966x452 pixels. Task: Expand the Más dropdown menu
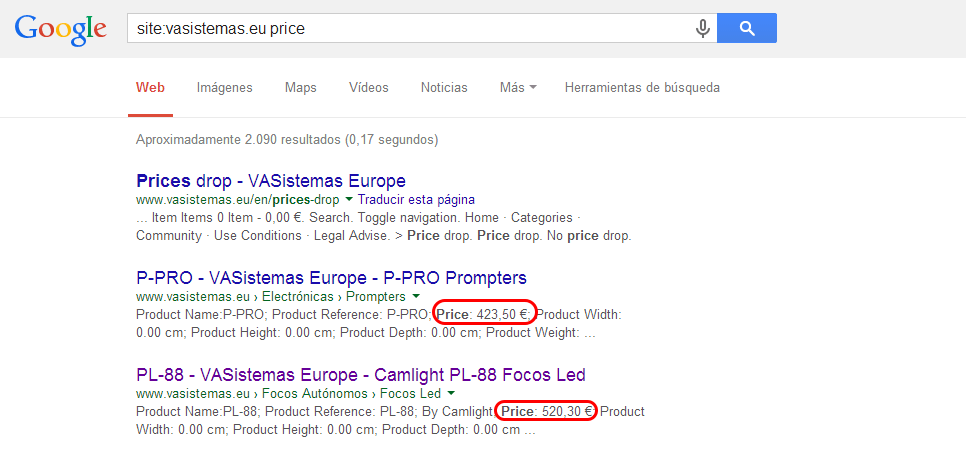click(x=518, y=87)
